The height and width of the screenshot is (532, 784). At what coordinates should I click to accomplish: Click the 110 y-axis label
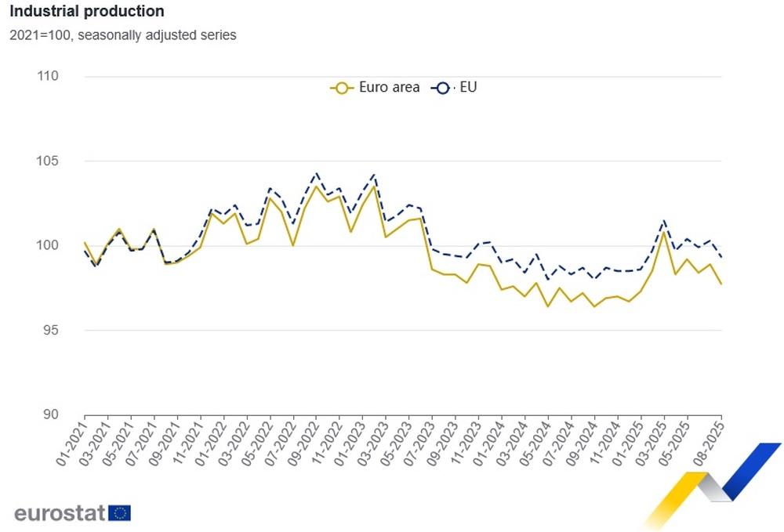(x=49, y=77)
